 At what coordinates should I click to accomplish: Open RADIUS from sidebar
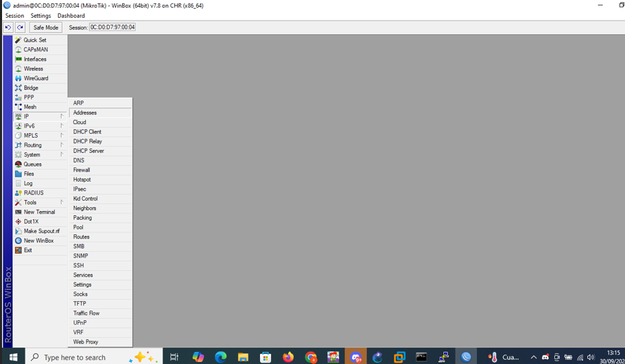tap(40, 193)
